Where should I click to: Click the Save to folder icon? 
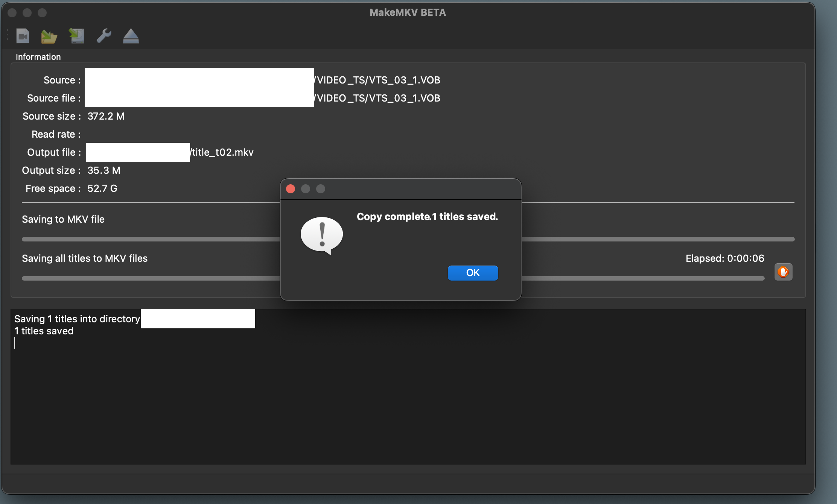point(49,36)
